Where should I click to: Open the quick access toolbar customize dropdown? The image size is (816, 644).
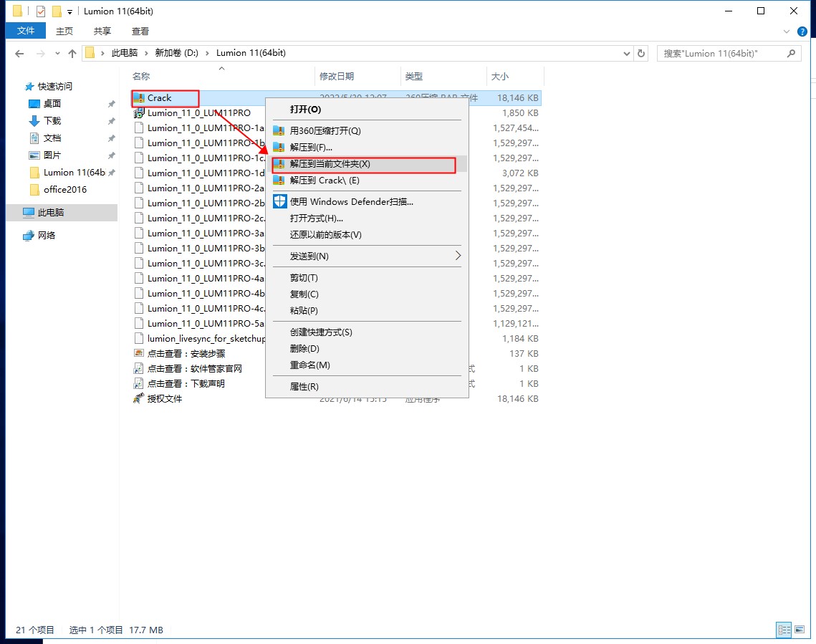69,11
